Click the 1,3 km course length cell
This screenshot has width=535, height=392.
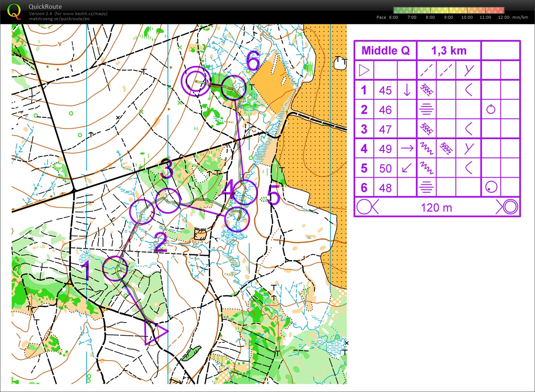coord(449,51)
